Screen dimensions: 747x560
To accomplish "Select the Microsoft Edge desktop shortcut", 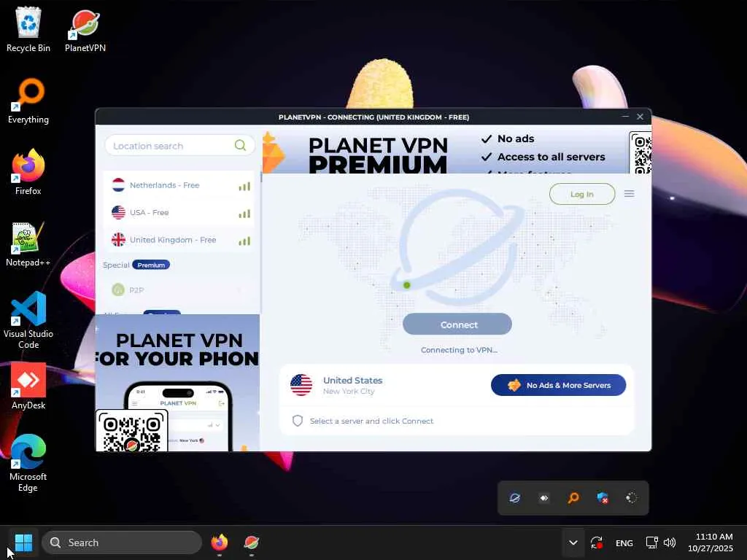I will tap(28, 463).
